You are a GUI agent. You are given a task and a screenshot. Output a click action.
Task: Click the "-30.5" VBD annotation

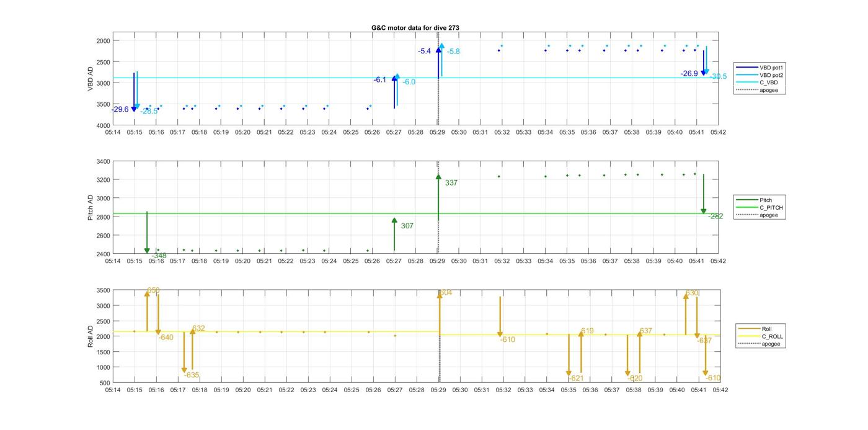coord(719,76)
